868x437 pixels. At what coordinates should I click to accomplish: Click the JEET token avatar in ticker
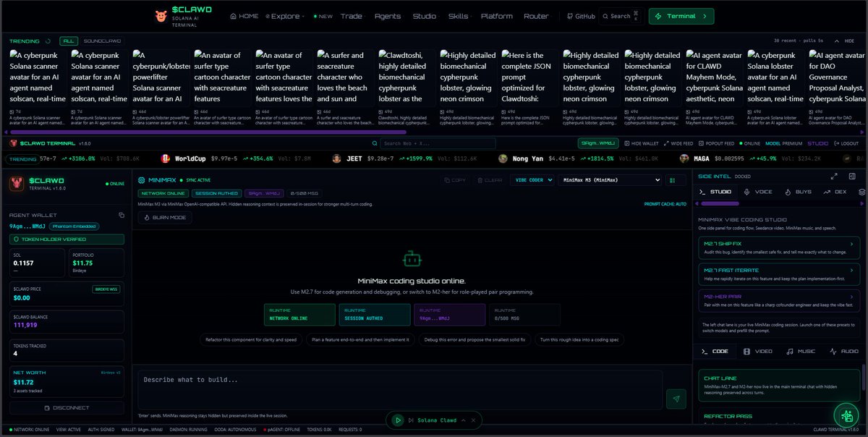tap(336, 158)
